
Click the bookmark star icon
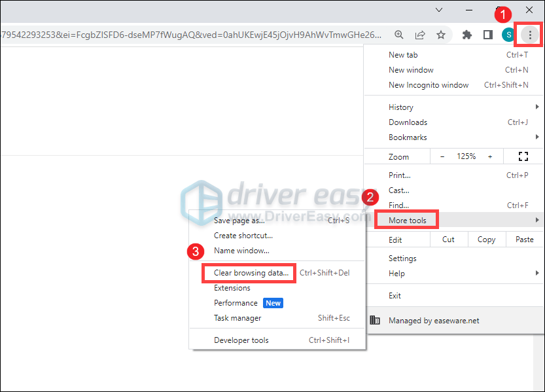click(x=441, y=35)
